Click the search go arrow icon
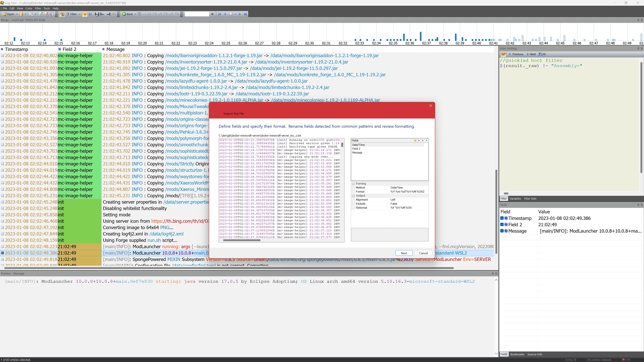Viewport: 644px width, 362px height. click(212, 14)
